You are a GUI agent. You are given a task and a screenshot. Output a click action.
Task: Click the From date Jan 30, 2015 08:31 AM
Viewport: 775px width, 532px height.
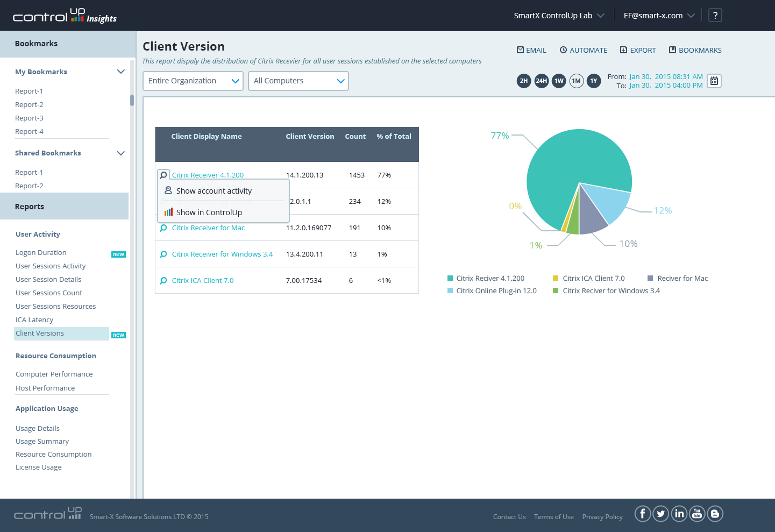point(666,77)
